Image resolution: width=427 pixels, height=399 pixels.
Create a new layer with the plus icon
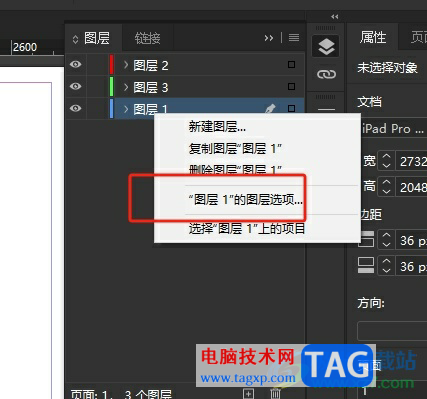(248, 394)
